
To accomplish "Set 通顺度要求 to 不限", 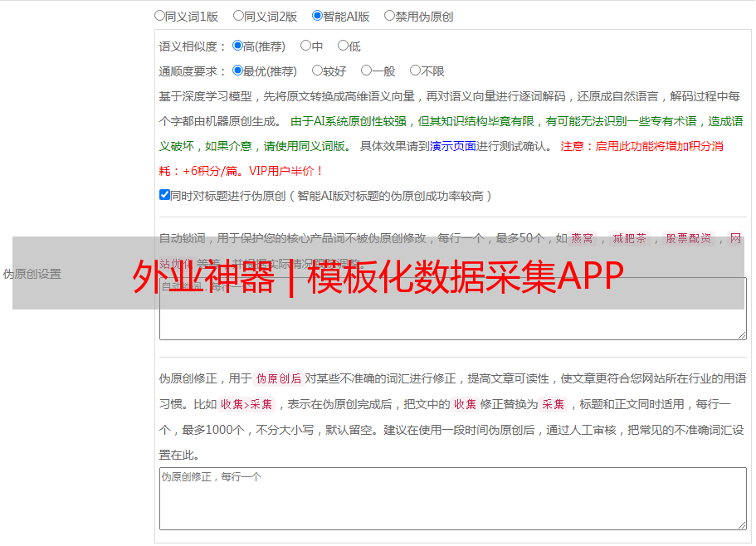I will (415, 71).
